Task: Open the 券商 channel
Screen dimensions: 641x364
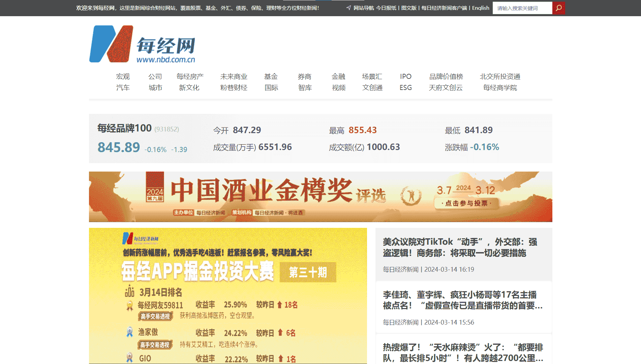Action: [x=305, y=77]
